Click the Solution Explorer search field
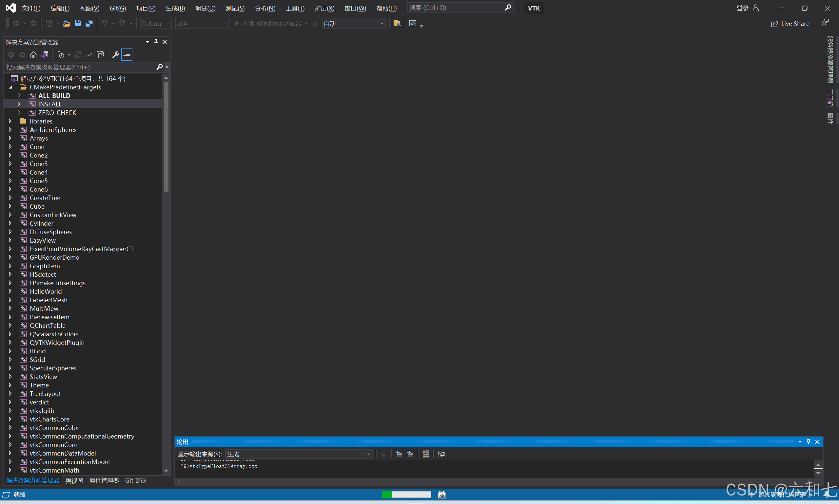839x504 pixels. click(80, 67)
